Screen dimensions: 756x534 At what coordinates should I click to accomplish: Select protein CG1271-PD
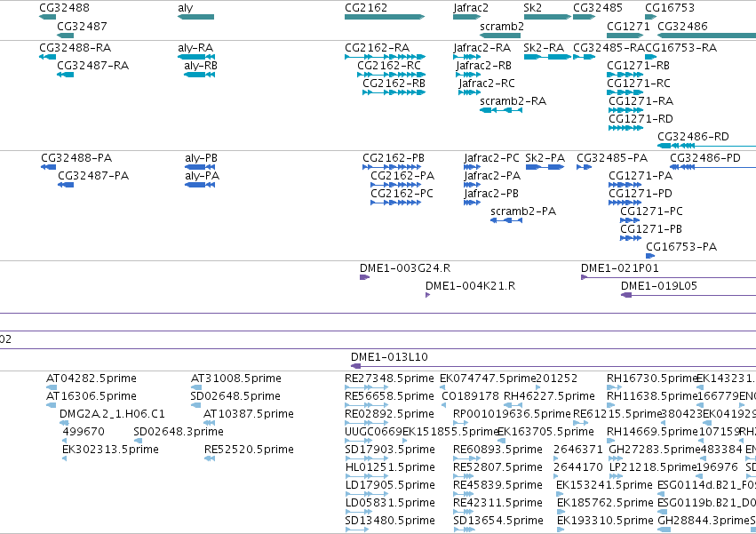[625, 203]
